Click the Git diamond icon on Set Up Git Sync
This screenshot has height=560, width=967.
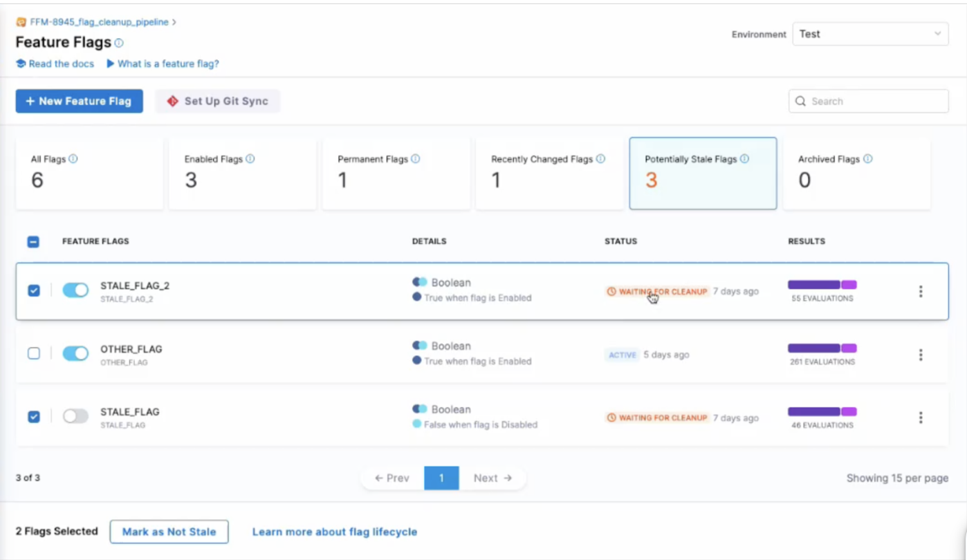coord(171,101)
